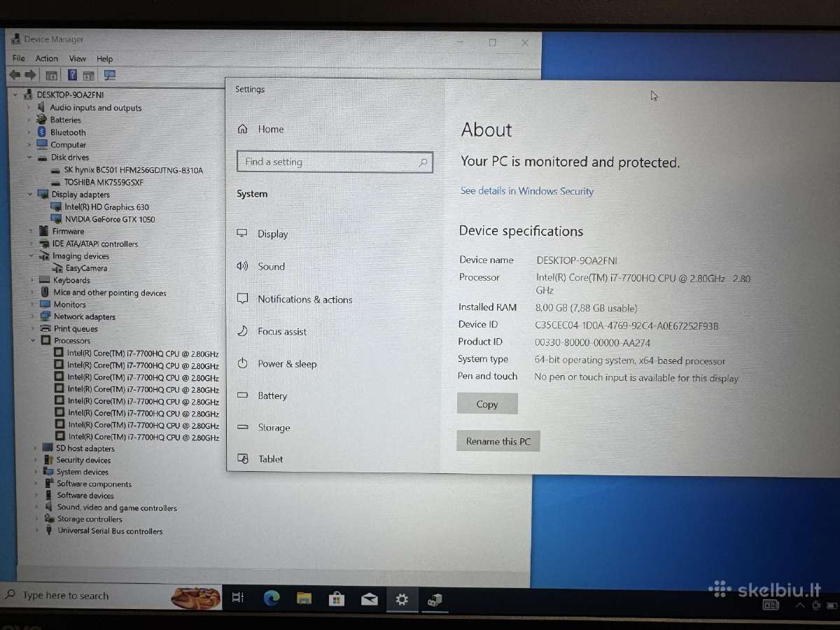840x630 pixels.
Task: Select the Software components category
Action: tap(94, 484)
